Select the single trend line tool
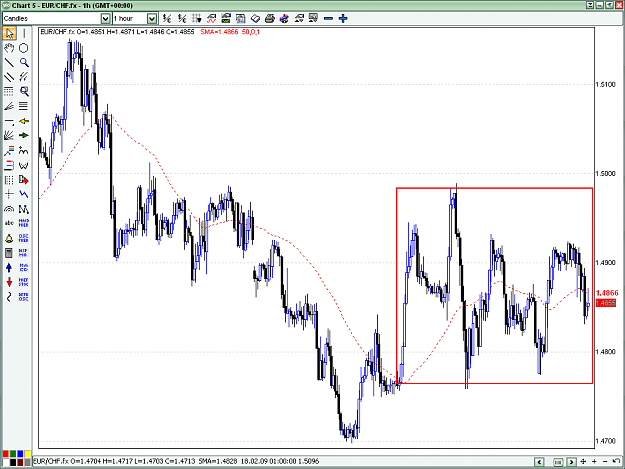625x469 pixels. click(x=9, y=63)
